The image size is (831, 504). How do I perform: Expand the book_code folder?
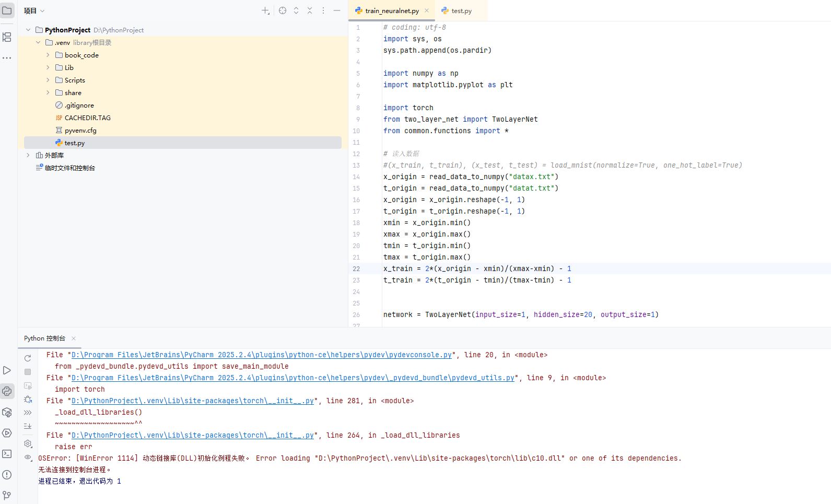(x=48, y=55)
